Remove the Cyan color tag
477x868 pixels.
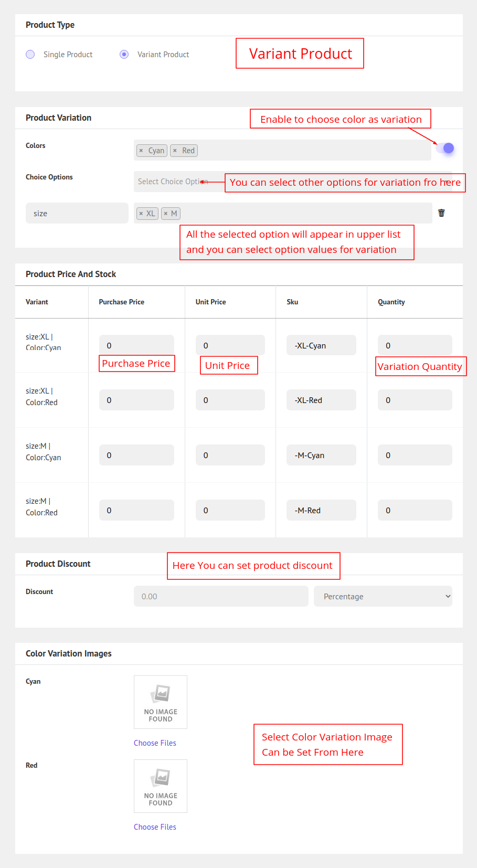click(x=141, y=151)
